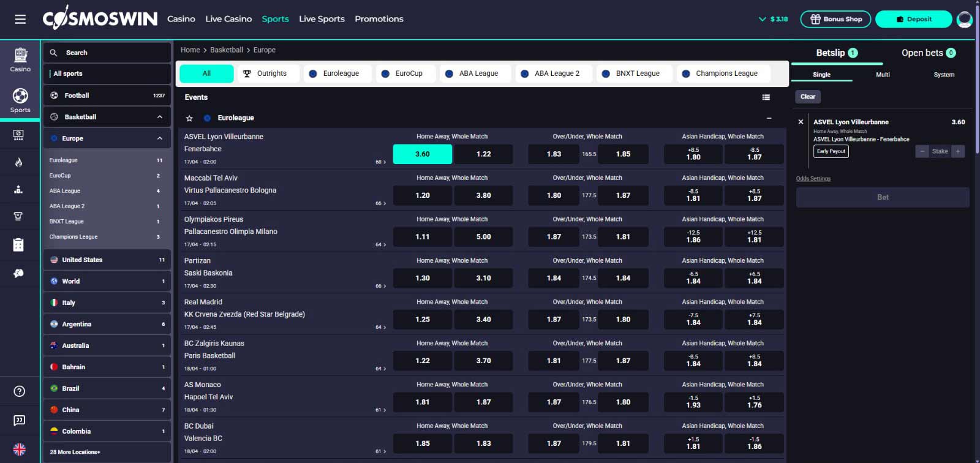Select United States flag location

point(54,260)
